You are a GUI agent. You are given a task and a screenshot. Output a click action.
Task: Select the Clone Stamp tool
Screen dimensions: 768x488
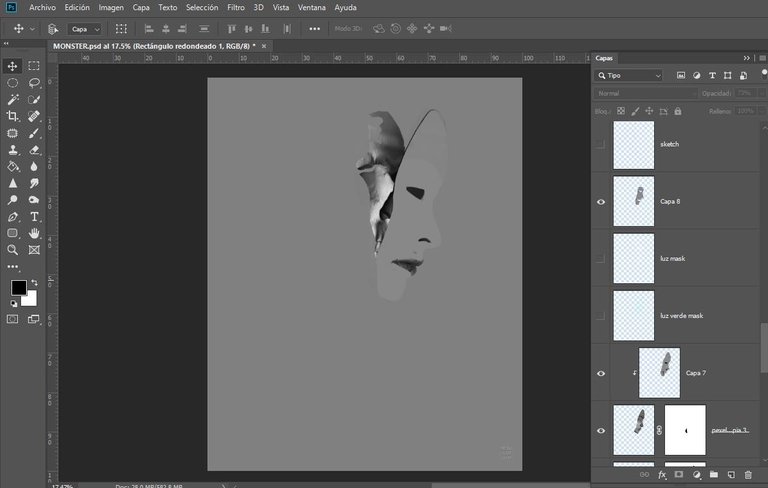(13, 150)
